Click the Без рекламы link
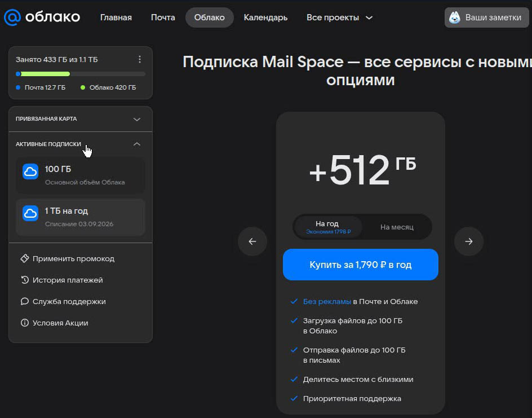 point(327,301)
